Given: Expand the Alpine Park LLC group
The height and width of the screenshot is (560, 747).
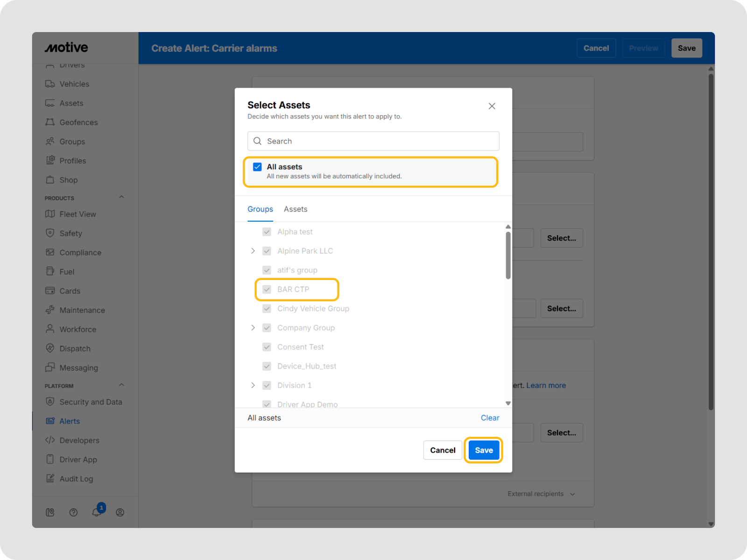Looking at the screenshot, I should pos(253,251).
